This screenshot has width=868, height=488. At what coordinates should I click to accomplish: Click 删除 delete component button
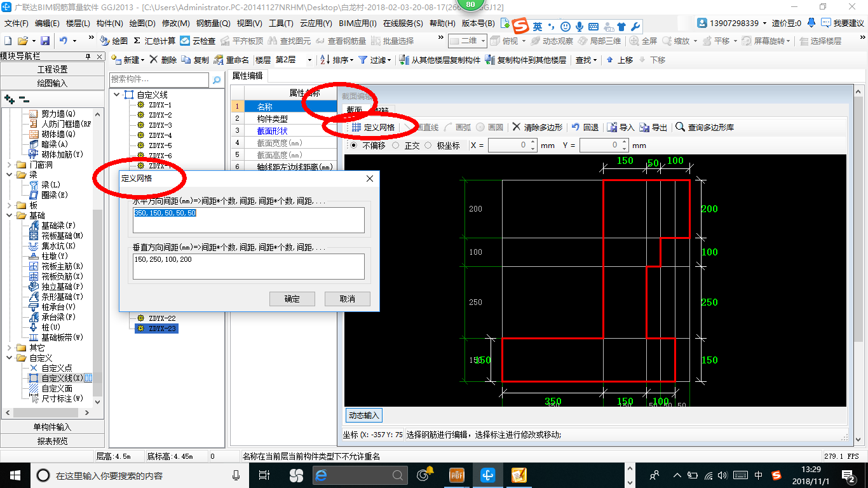[x=163, y=60]
